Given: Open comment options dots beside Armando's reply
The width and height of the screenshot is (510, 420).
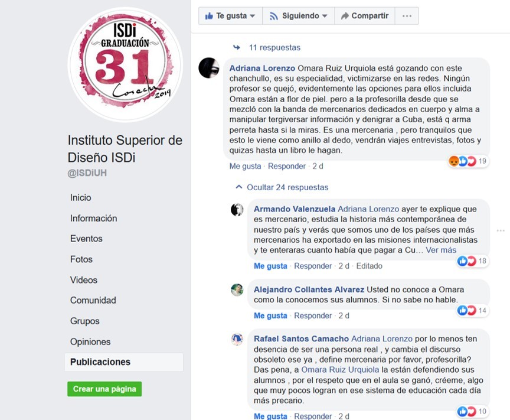Looking at the screenshot, I should [x=501, y=230].
